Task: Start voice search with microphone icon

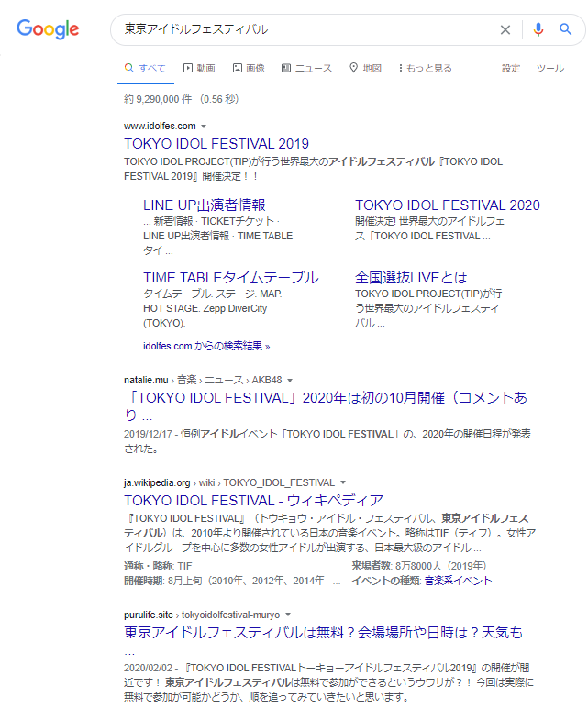Action: (x=538, y=29)
